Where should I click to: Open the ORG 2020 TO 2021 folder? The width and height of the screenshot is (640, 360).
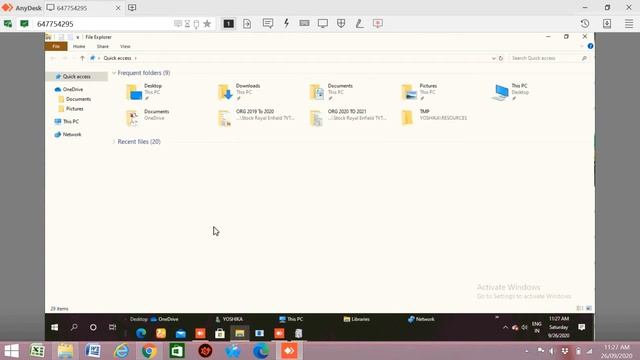pos(348,118)
